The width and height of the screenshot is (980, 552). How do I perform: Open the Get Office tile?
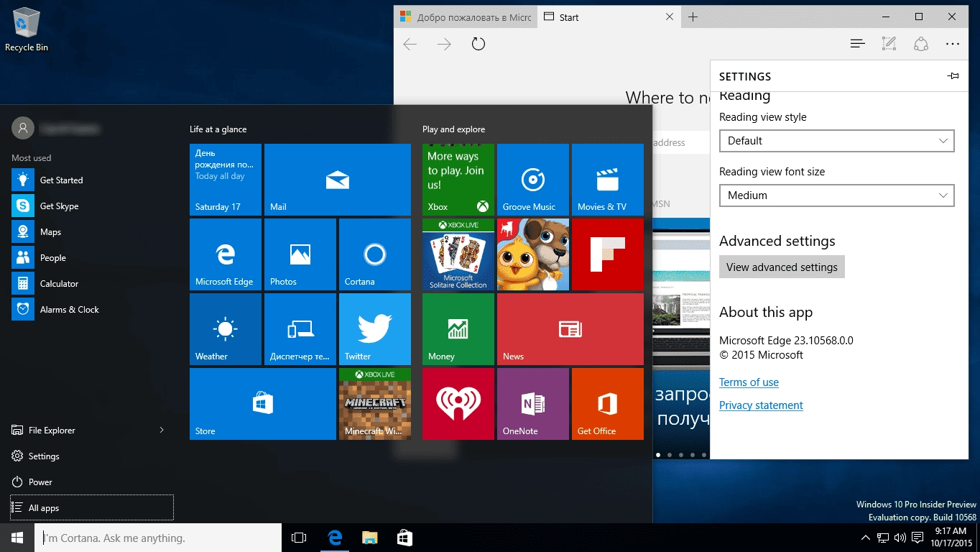[608, 404]
